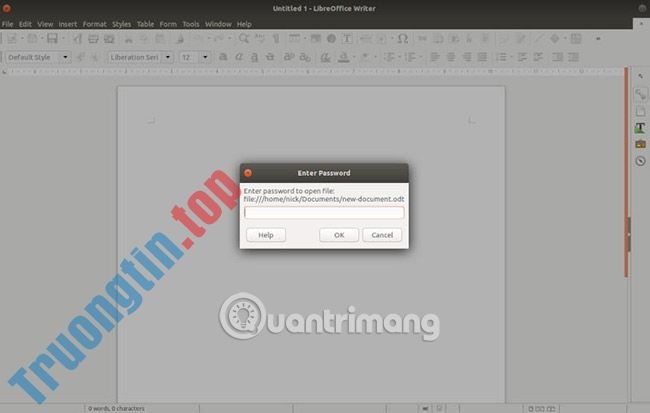The image size is (650, 413).
Task: Click the vertical scrollbar of document
Action: 626,173
